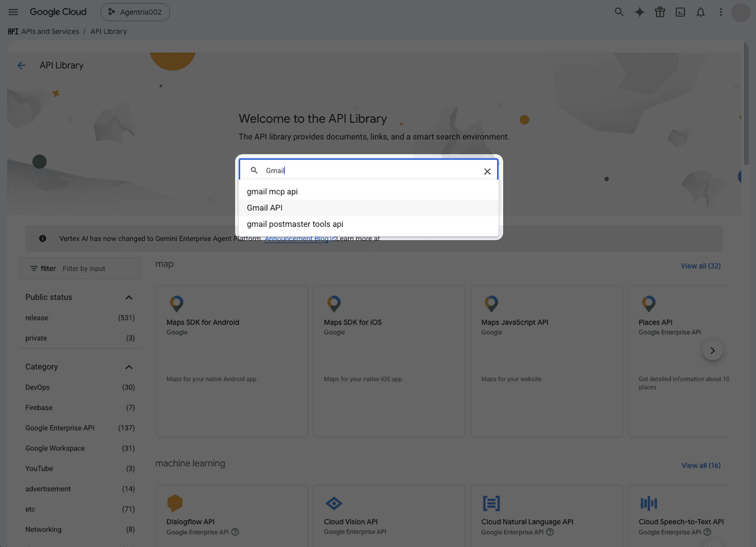The height and width of the screenshot is (547, 756).
Task: Open the user account avatar
Action: 741,12
